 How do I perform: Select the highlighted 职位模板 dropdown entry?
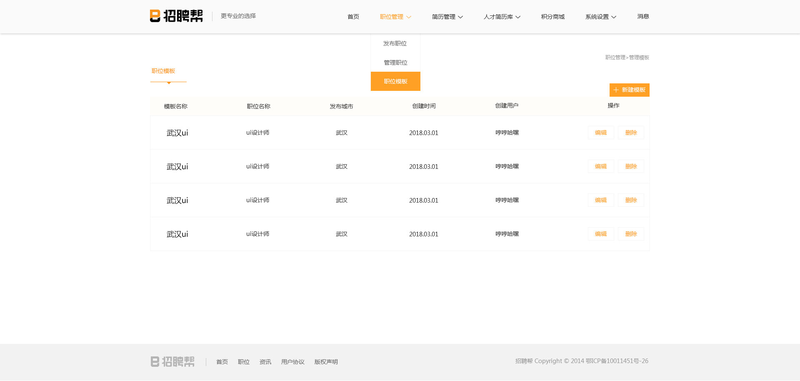(395, 81)
